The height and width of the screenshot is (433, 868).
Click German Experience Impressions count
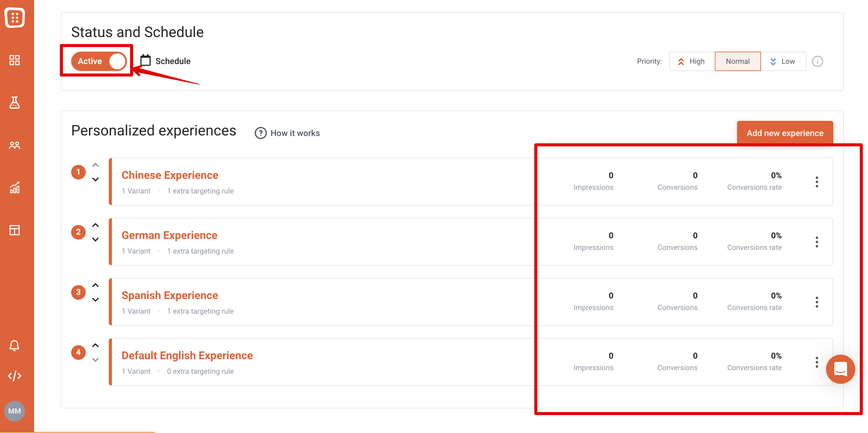pyautogui.click(x=611, y=235)
